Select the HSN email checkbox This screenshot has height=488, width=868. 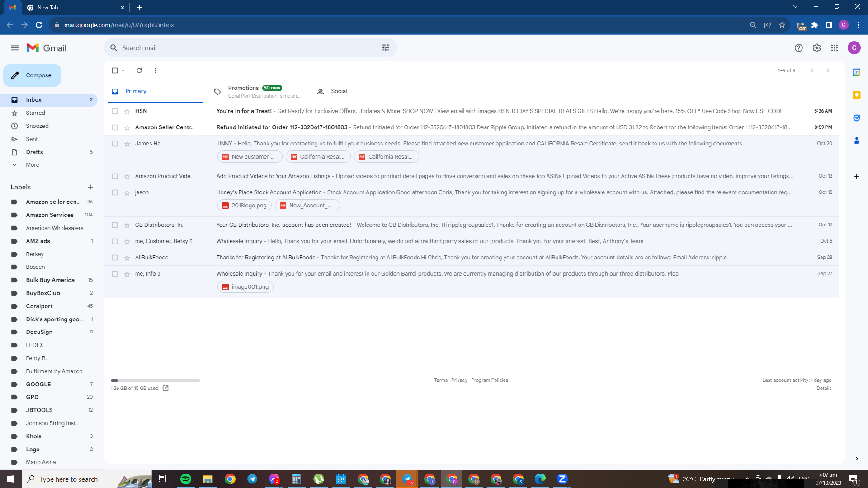coord(115,111)
